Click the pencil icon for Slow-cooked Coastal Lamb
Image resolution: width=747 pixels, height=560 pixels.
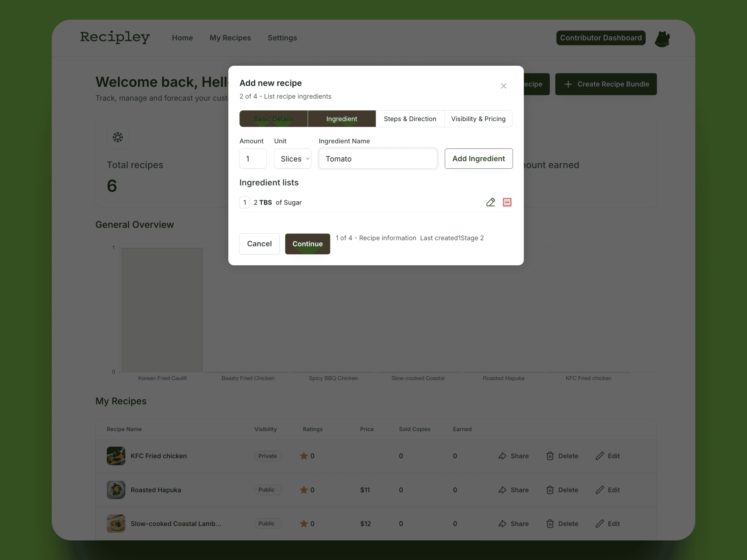600,524
